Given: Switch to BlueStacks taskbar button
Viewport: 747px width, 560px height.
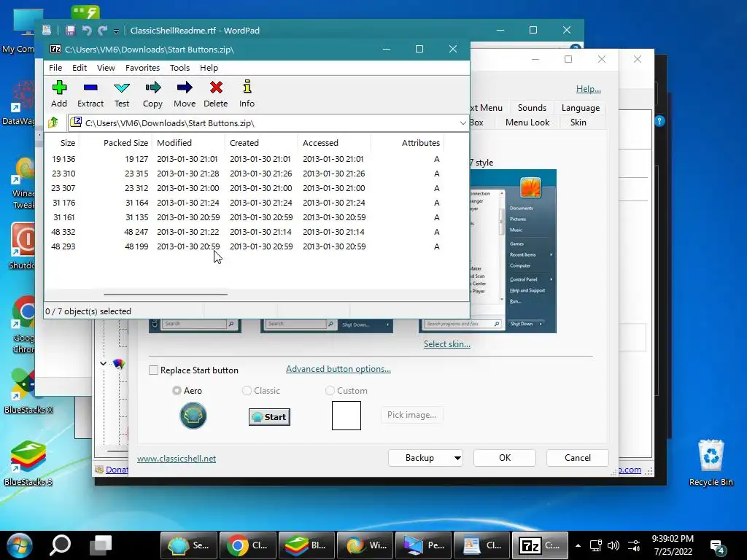Looking at the screenshot, I should [x=306, y=545].
